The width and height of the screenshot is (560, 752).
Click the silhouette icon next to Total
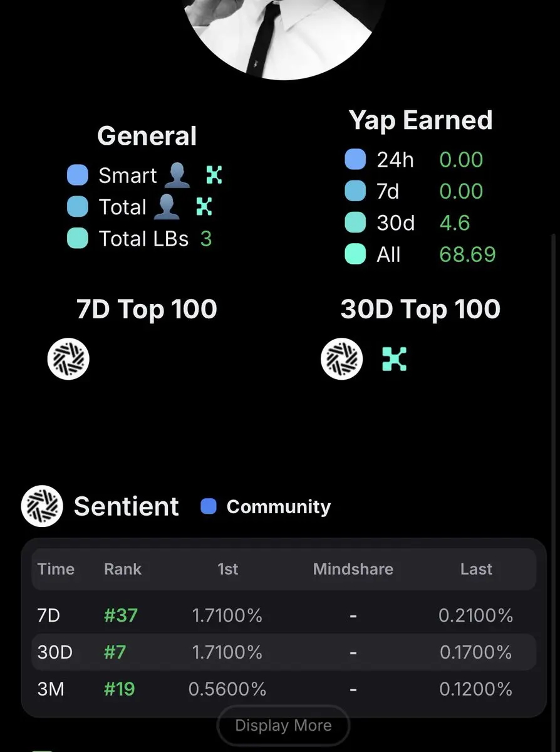tap(167, 207)
